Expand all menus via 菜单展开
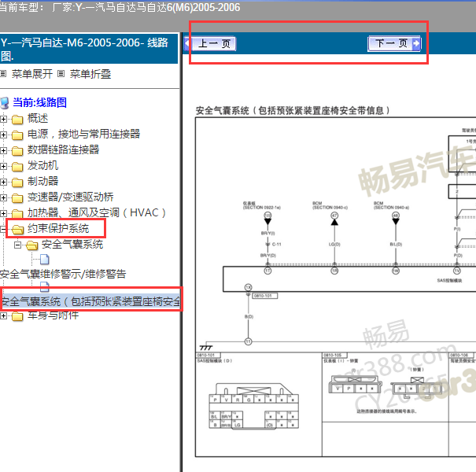Screen dimensions: 476x472 [x=32, y=74]
